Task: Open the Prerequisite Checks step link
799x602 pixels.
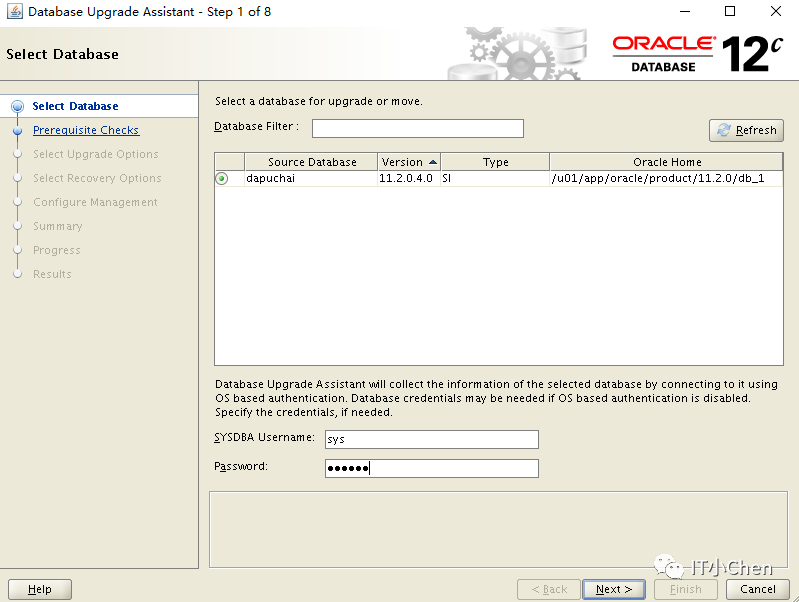Action: pos(86,130)
